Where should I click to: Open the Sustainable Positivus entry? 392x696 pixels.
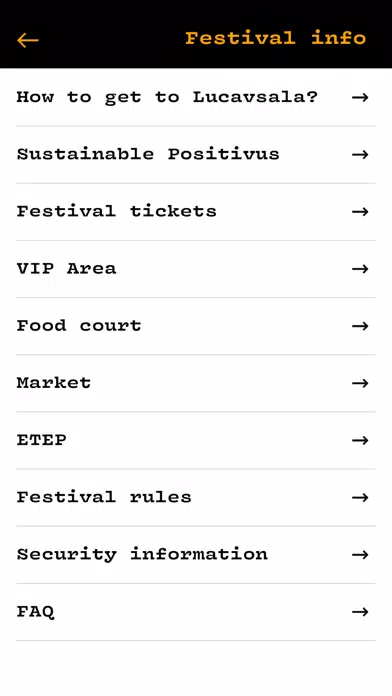148,154
